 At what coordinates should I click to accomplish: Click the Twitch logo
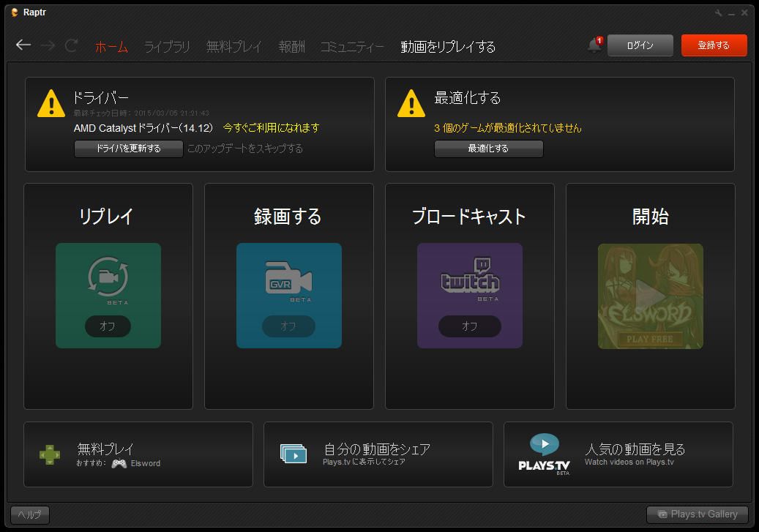tap(470, 275)
